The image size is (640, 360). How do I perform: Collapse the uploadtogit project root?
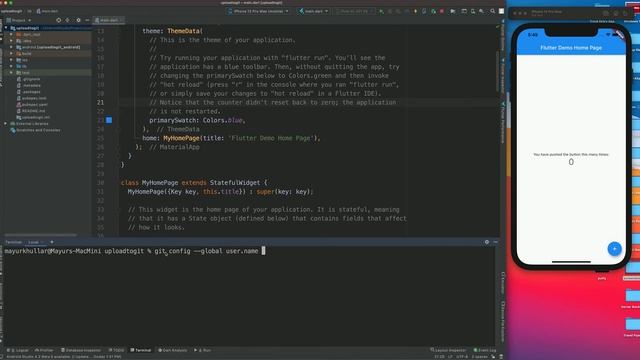pyautogui.click(x=6, y=28)
